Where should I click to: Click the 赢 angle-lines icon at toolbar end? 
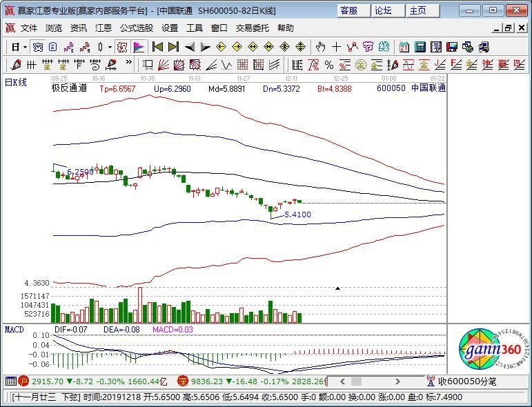pyautogui.click(x=504, y=65)
